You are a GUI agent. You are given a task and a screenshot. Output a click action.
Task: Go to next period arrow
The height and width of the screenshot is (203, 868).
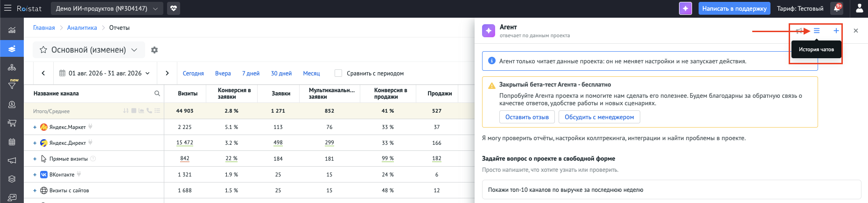[167, 73]
